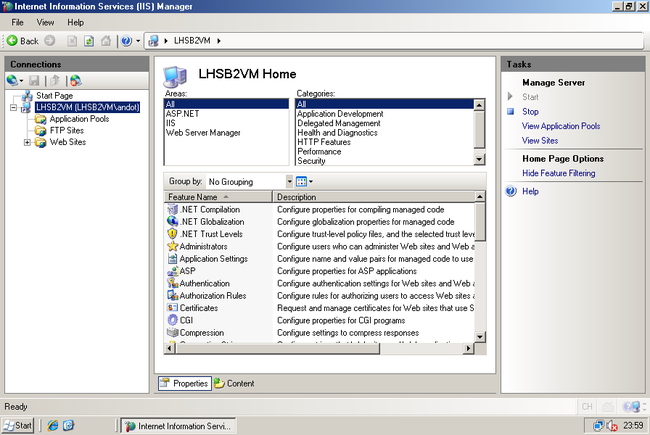This screenshot has width=650, height=435.
Task: Open .NET Trust Levels shield icon
Action: pos(172,234)
